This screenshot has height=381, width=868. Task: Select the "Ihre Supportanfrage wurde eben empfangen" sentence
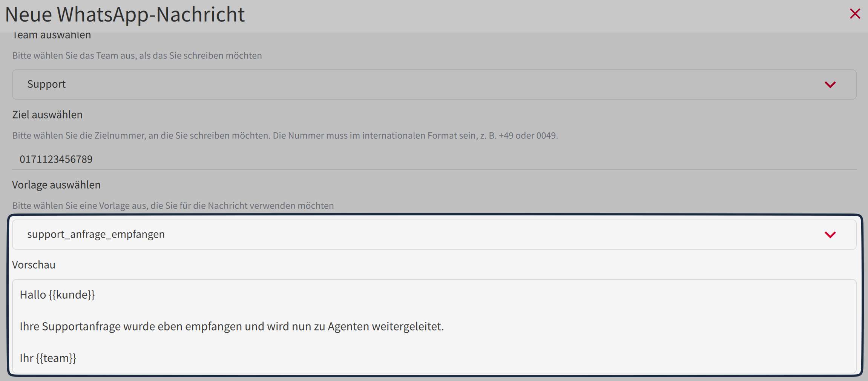point(232,326)
